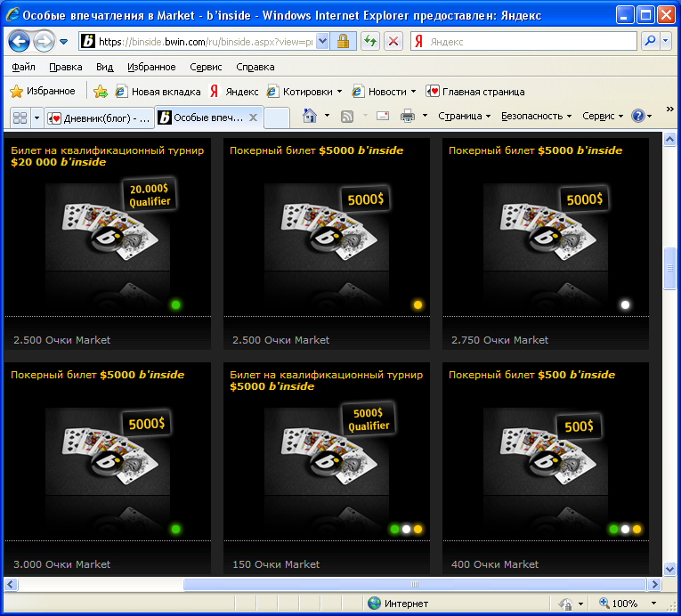This screenshot has width=681, height=616.
Task: Open the Страница command bar menu
Action: tap(464, 116)
